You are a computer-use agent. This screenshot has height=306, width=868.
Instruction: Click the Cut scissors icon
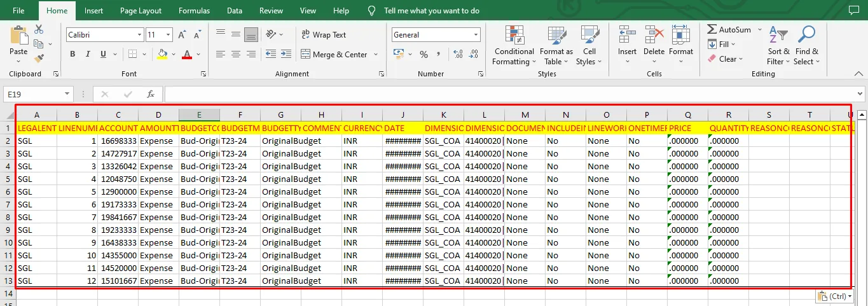pos(39,29)
